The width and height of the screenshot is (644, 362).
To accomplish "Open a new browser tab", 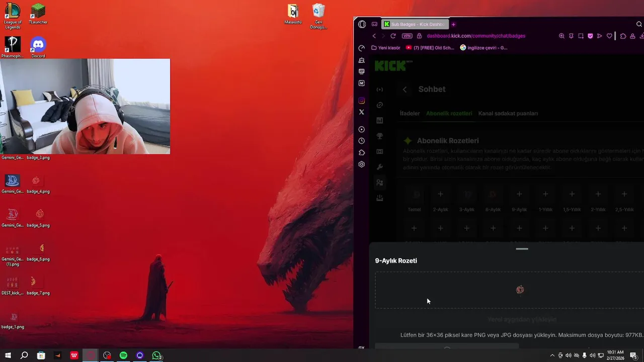I will tap(453, 24).
